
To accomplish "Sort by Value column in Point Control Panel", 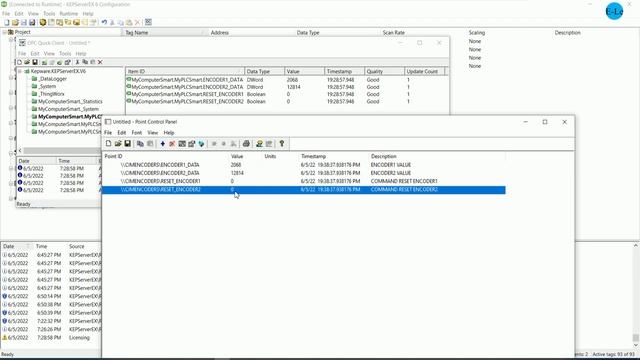I will 245,156.
